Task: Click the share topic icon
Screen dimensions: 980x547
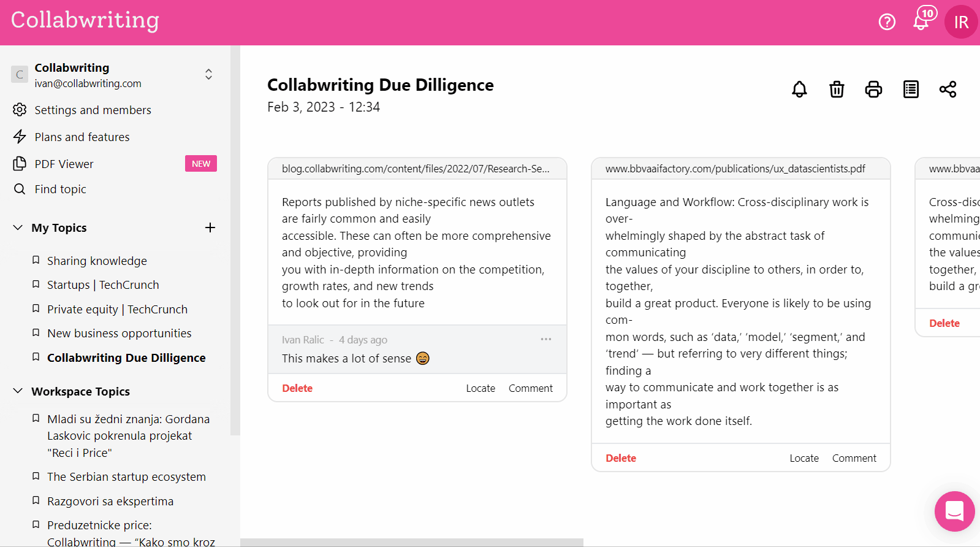Action: click(948, 90)
